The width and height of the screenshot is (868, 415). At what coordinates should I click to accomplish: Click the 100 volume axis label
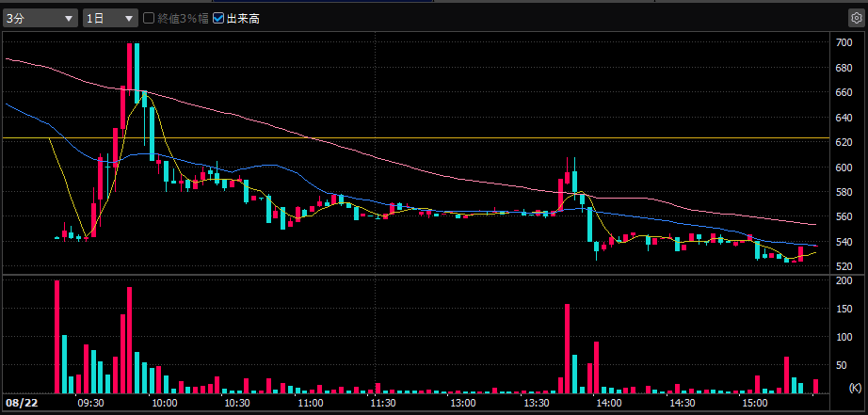tap(844, 337)
